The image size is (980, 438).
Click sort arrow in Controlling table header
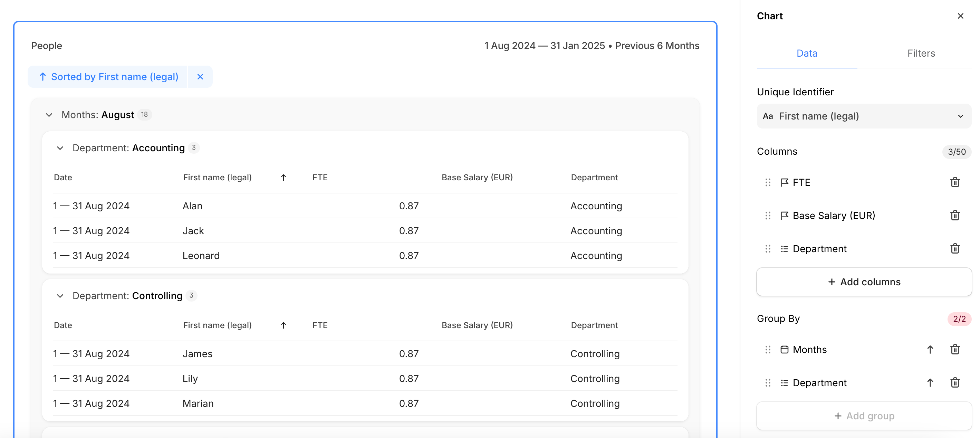pyautogui.click(x=283, y=325)
